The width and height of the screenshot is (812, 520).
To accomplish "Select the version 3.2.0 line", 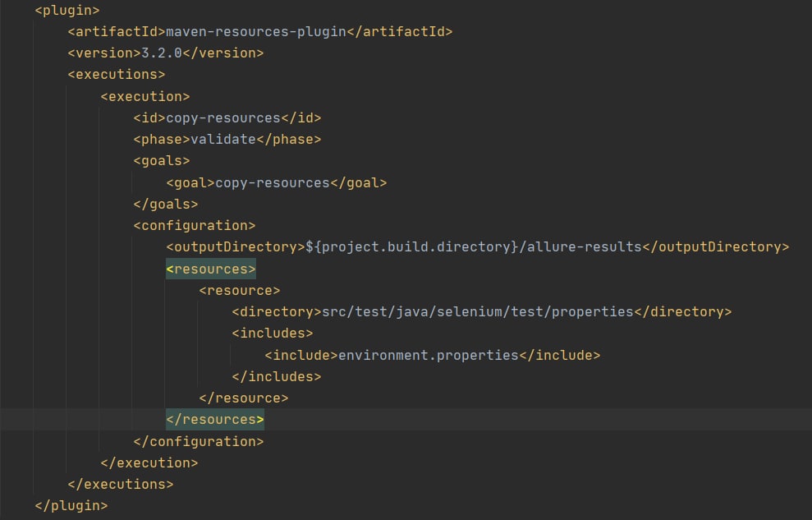I will [x=166, y=53].
